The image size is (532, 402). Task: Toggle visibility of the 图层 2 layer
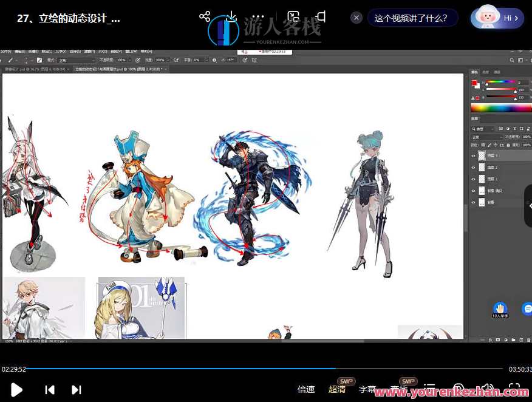point(474,167)
